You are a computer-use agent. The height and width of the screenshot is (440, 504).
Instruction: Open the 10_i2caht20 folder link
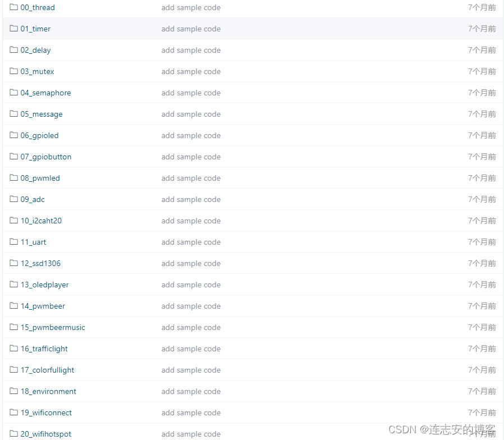point(41,221)
